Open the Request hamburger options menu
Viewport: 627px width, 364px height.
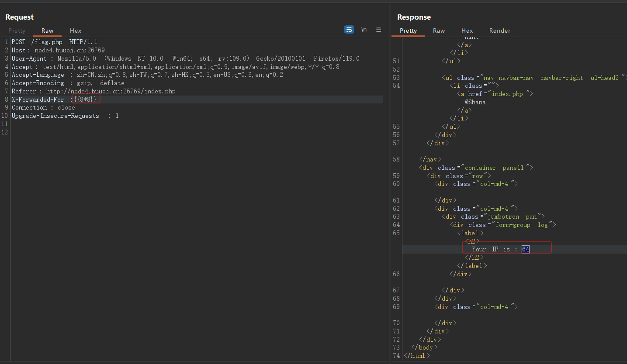[379, 30]
